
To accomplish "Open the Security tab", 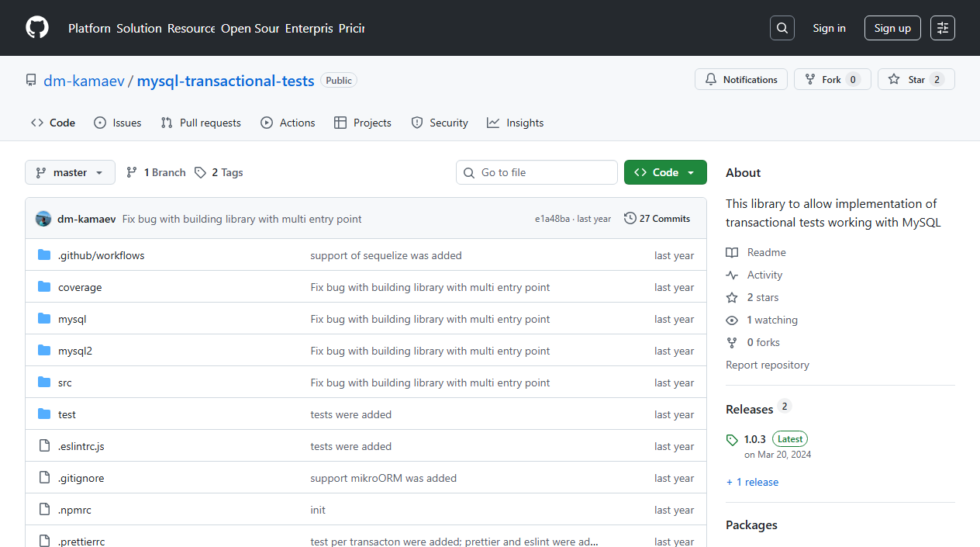I will 440,122.
